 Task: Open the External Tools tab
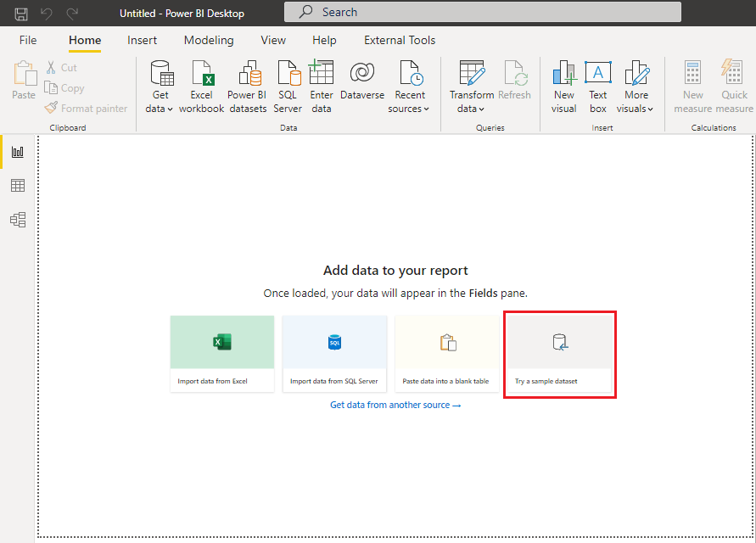point(400,40)
